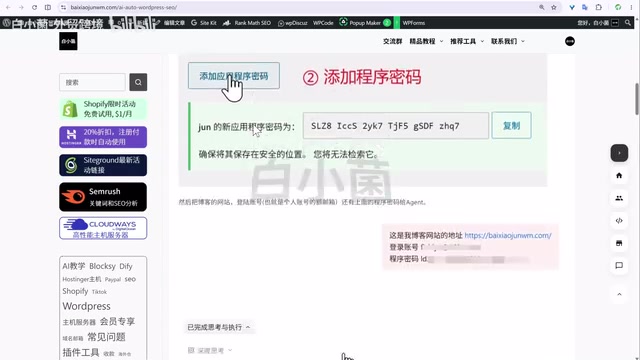The width and height of the screenshot is (640, 360).
Task: Collapse the floating sidebar arrow button
Action: pyautogui.click(x=619, y=153)
